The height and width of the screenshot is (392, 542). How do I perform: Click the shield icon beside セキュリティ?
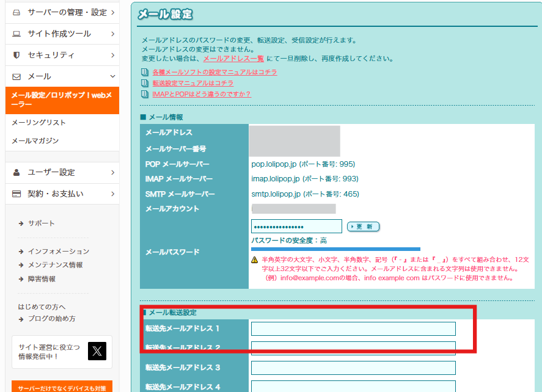tap(16, 55)
